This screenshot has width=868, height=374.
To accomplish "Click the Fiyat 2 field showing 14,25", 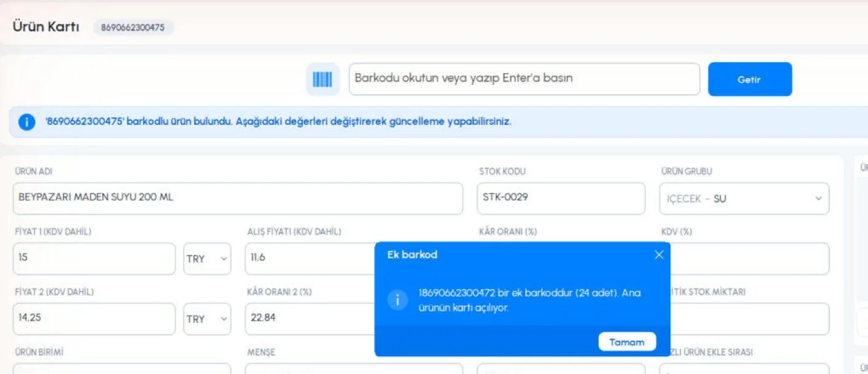I will pos(94,319).
